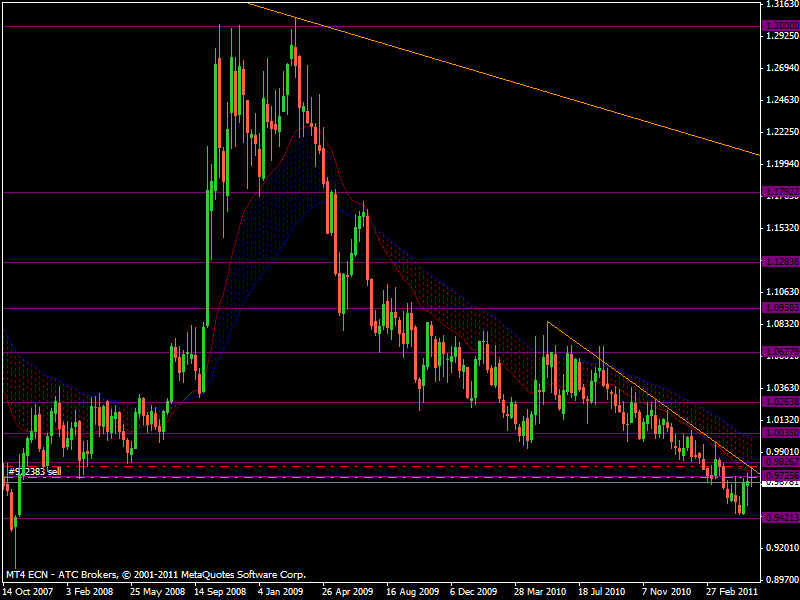The height and width of the screenshot is (600, 800).
Task: Click the 0.97256 purple price label
Action: coord(781,476)
